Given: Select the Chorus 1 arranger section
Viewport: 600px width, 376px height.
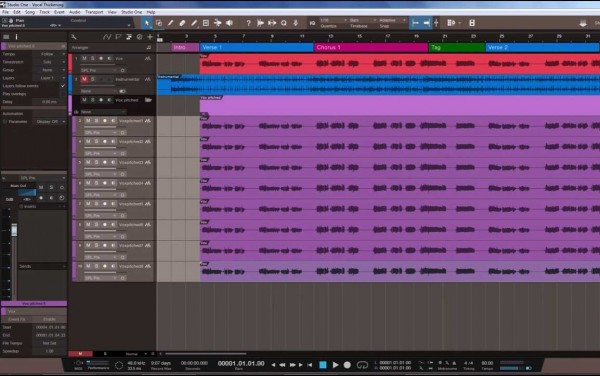Looking at the screenshot, I should [x=371, y=47].
